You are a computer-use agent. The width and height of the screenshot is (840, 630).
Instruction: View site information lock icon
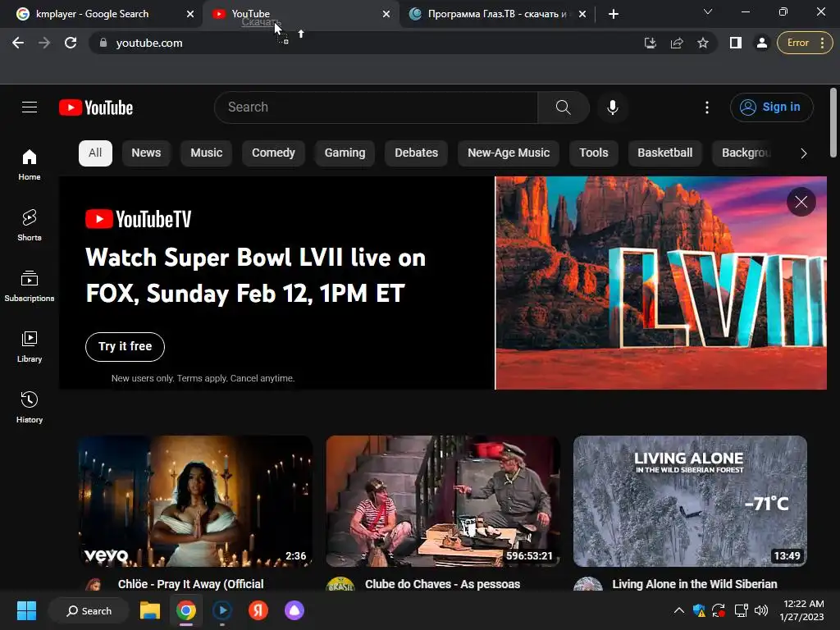(103, 43)
